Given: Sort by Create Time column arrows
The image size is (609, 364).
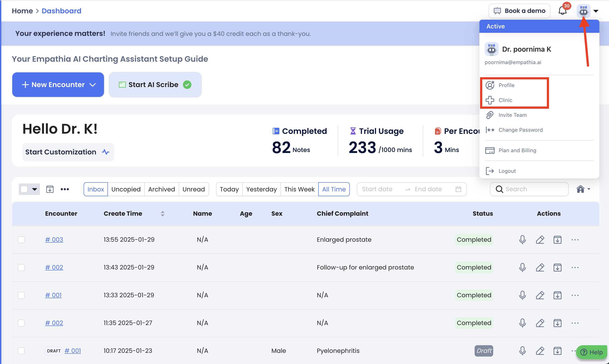Looking at the screenshot, I should pos(162,214).
